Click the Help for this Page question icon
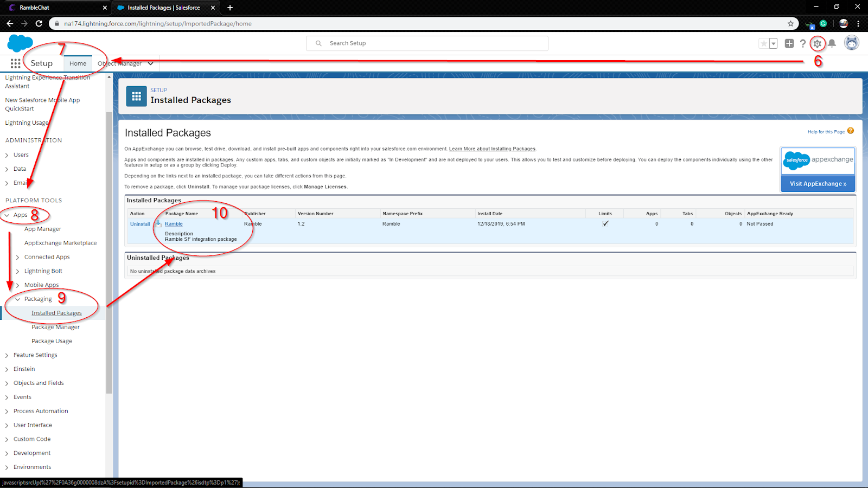Image resolution: width=868 pixels, height=488 pixels. pos(851,131)
